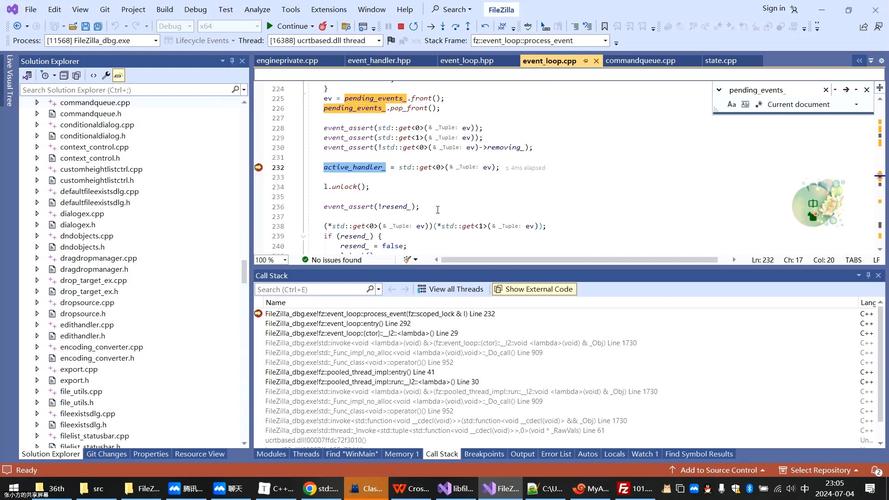The width and height of the screenshot is (889, 500).
Task: Click the Solution Explorer vertical scrollbar thumb
Action: tap(244, 272)
